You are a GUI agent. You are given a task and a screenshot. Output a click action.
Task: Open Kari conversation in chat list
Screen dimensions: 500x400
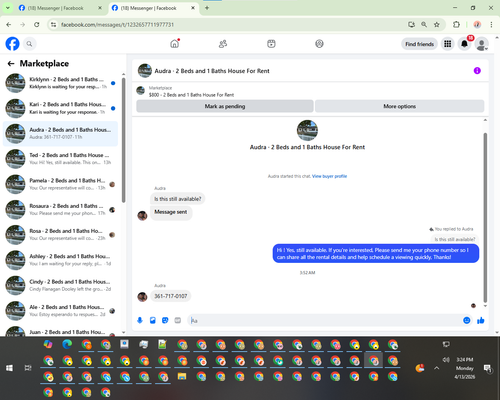[x=60, y=108]
